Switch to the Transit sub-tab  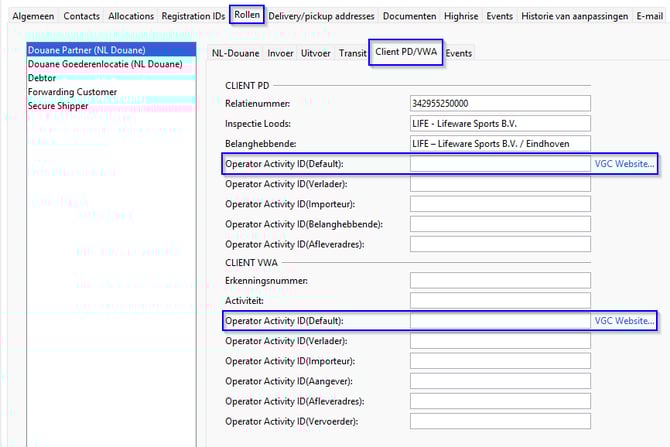pyautogui.click(x=352, y=53)
